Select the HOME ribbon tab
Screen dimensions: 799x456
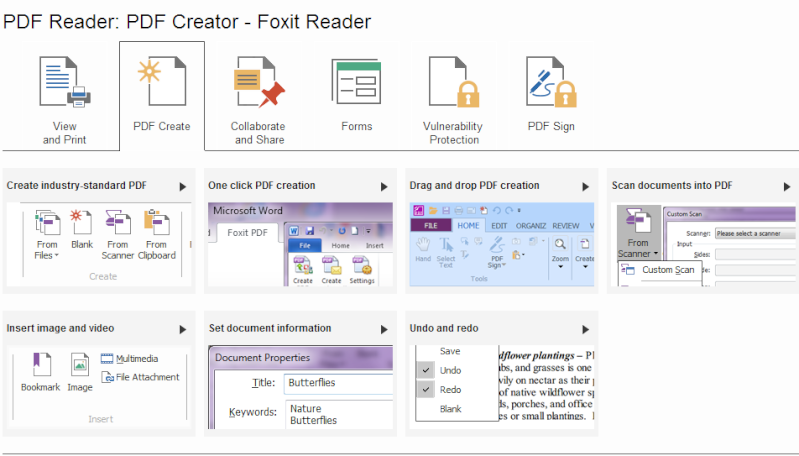[468, 225]
